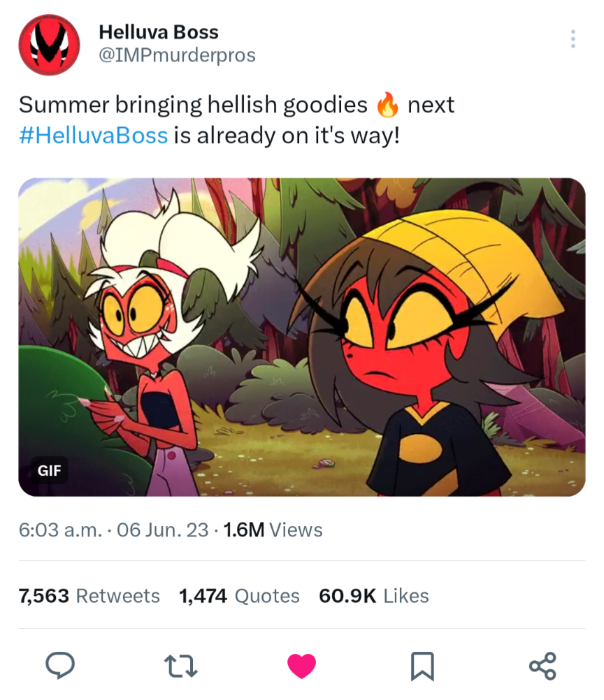The image size is (604, 700).
Task: Open the 1.6M Views analytics
Action: 273,530
